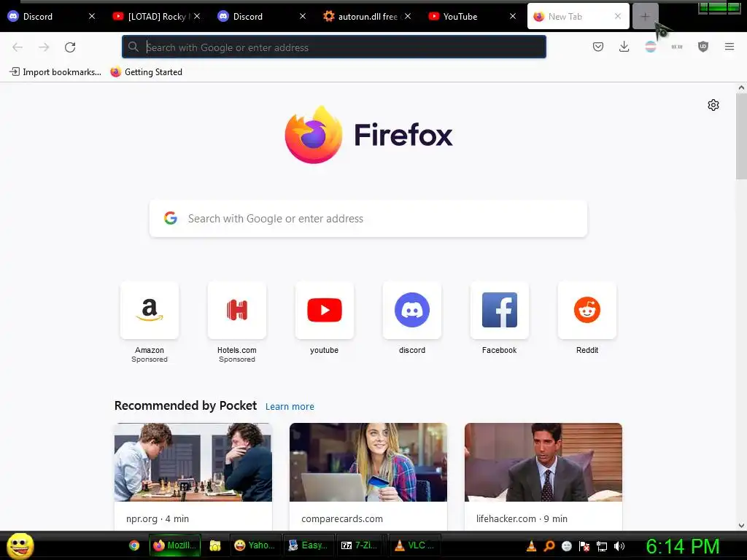
Task: Click the magnifier icon in system tray
Action: pyautogui.click(x=549, y=546)
